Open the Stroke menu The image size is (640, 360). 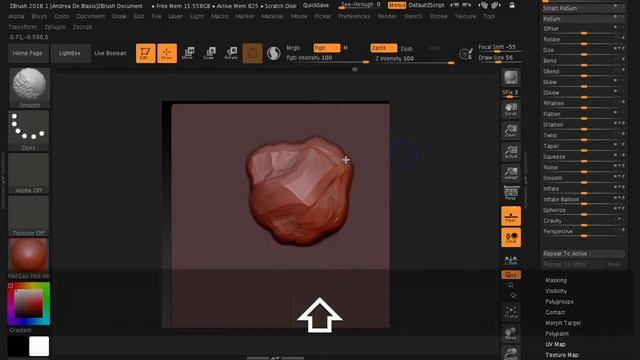point(438,16)
